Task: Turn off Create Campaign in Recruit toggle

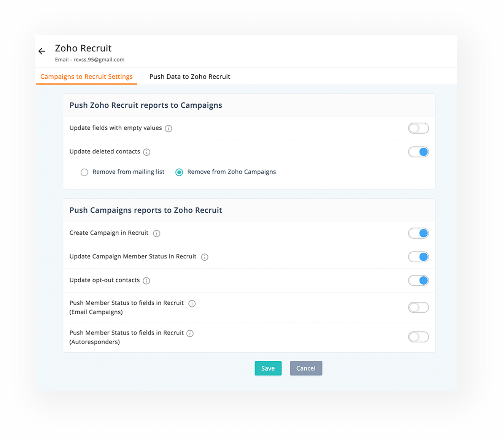Action: point(418,233)
